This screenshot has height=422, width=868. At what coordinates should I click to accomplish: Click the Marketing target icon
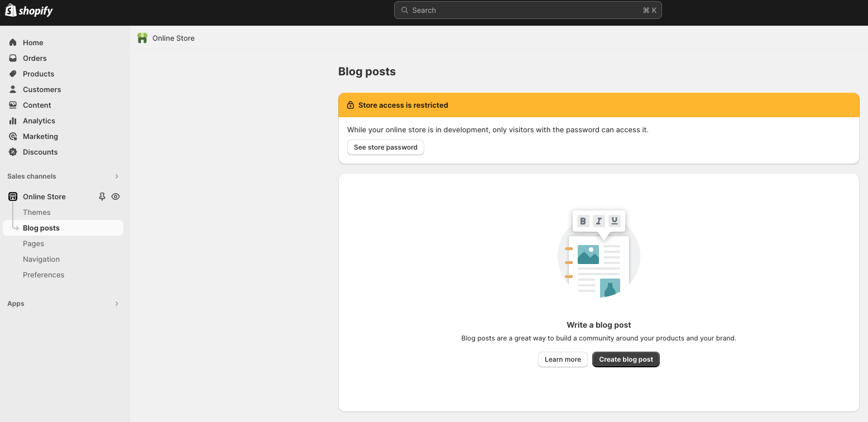pyautogui.click(x=13, y=136)
